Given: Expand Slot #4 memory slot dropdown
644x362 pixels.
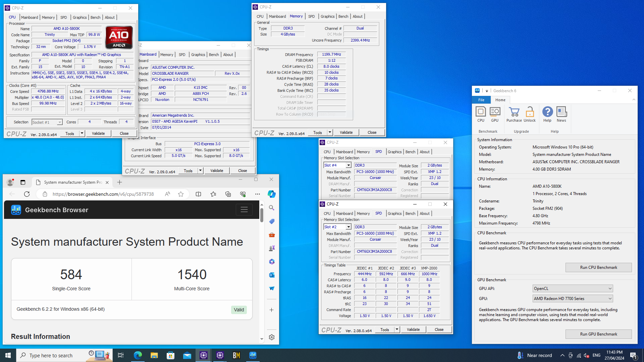Looking at the screenshot, I should point(348,165).
